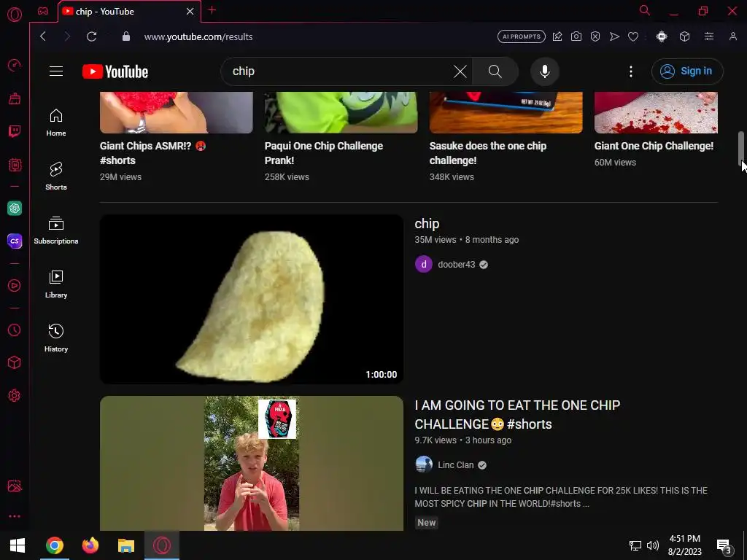Toggle the YouTube hamburger guide menu
This screenshot has width=747, height=560.
[x=56, y=71]
